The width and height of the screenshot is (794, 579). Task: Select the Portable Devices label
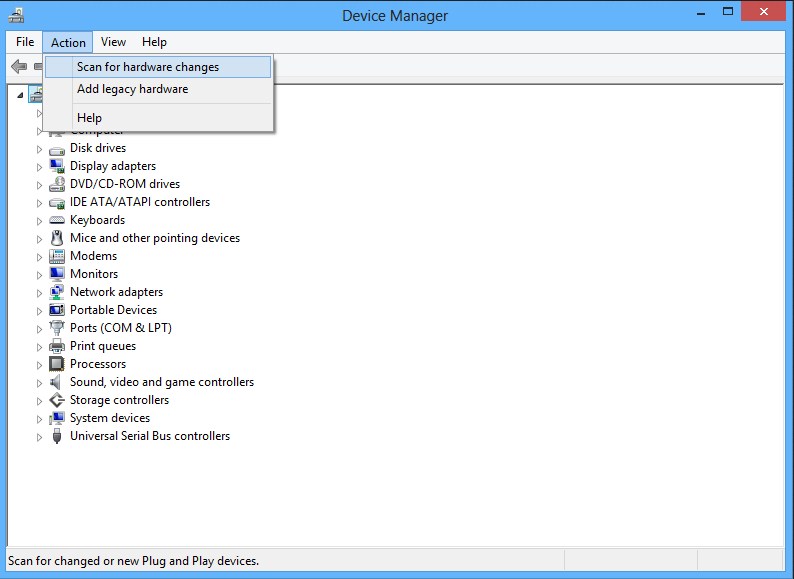tap(113, 310)
